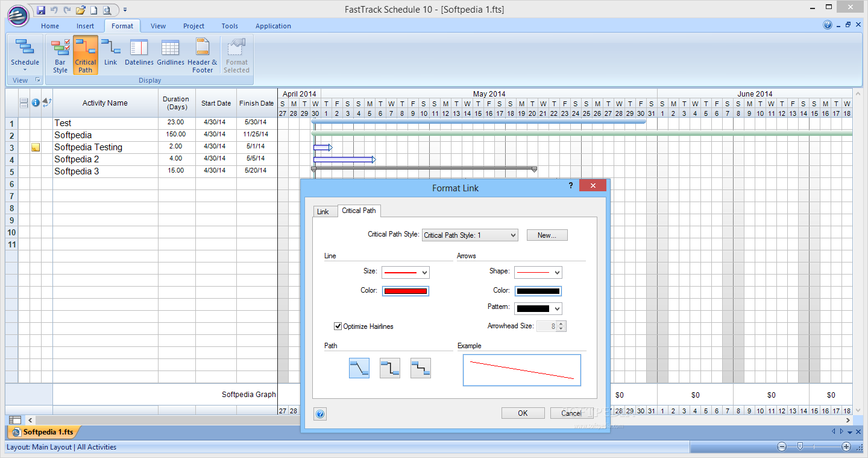
Task: Click the New document icon
Action: [x=93, y=10]
